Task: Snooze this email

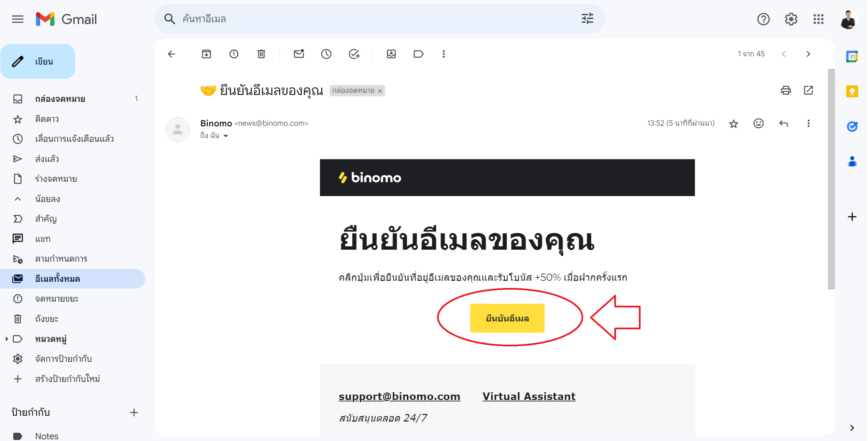Action: tap(326, 54)
